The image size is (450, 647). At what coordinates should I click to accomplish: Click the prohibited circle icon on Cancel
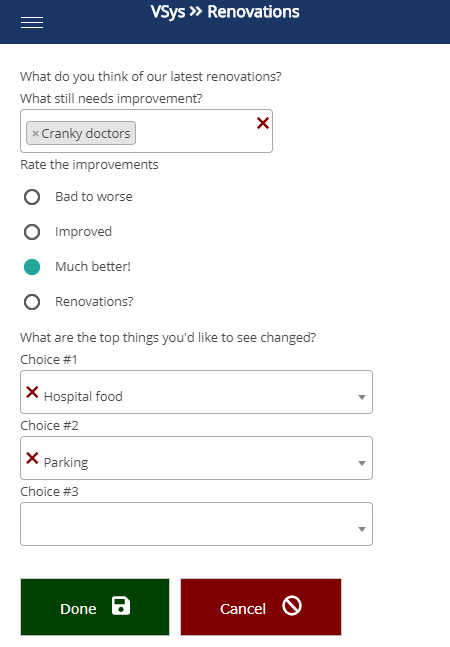pos(292,606)
